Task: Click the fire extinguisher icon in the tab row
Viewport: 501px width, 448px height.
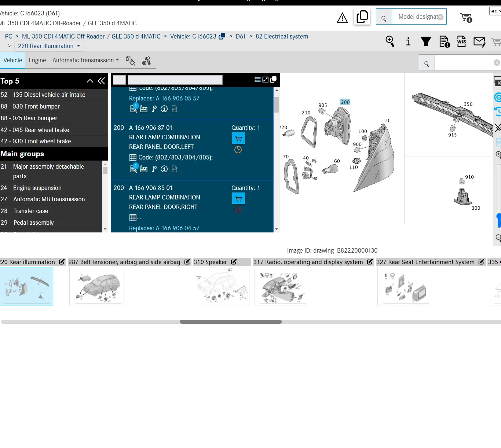Action: point(146,60)
